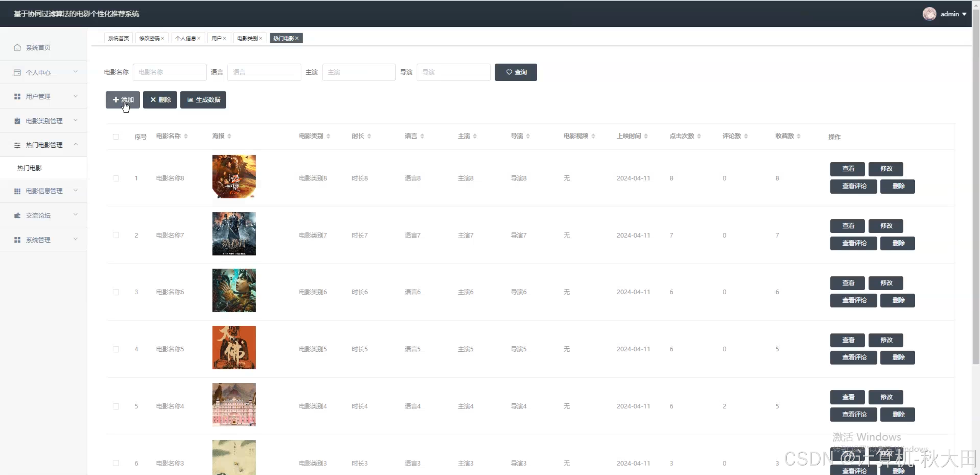The image size is (980, 475).
Task: Click the 个人中心 sidebar icon
Action: pos(17,72)
